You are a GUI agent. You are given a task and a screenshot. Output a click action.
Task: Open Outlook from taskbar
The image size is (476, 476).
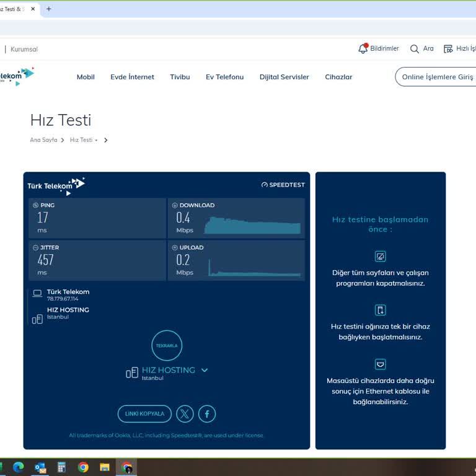pyautogui.click(x=40, y=467)
